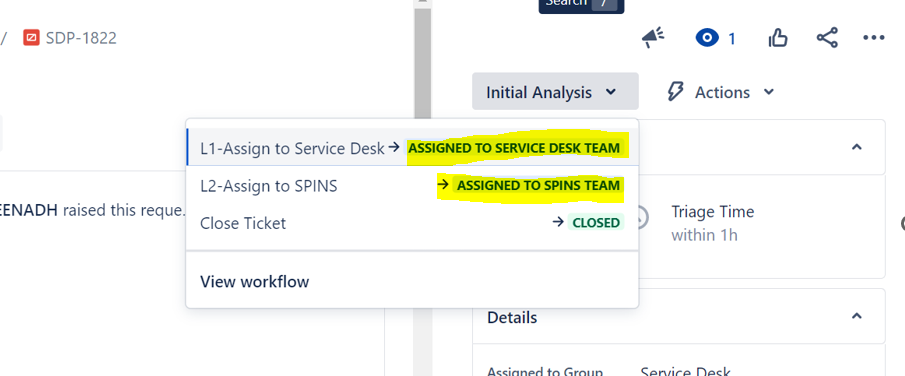Screen dimensions: 905x376
Task: Expand the Actions dropdown chevron
Action: coord(769,92)
